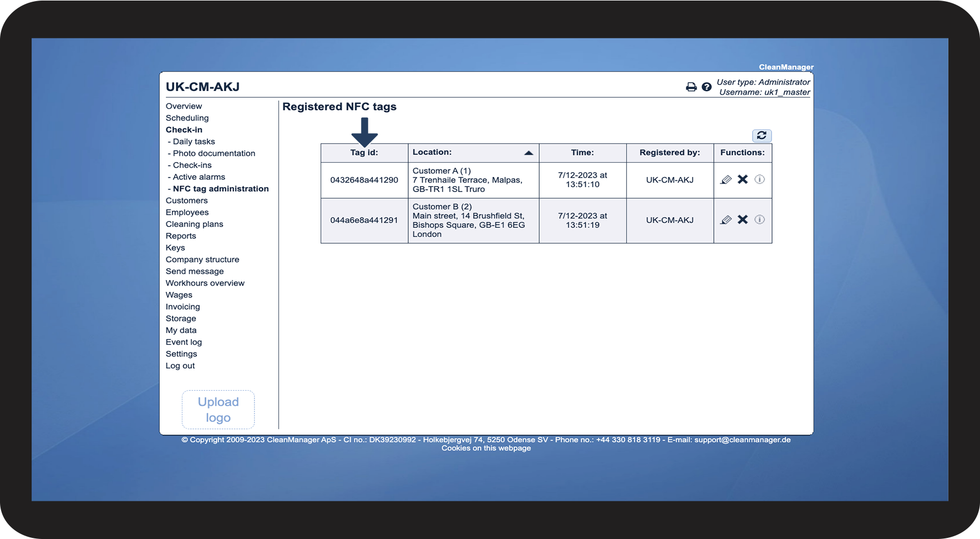This screenshot has height=539, width=980.
Task: Toggle the Location column sort arrow
Action: point(529,153)
